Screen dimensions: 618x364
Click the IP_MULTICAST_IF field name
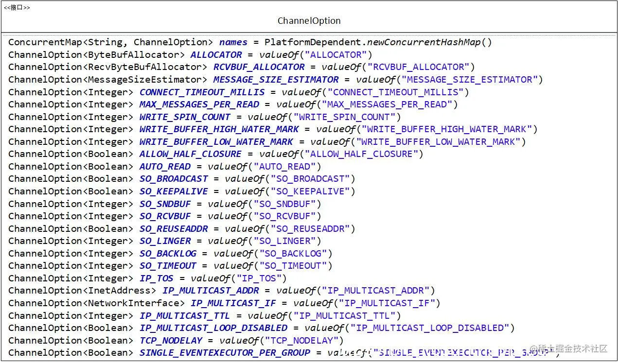tap(233, 303)
